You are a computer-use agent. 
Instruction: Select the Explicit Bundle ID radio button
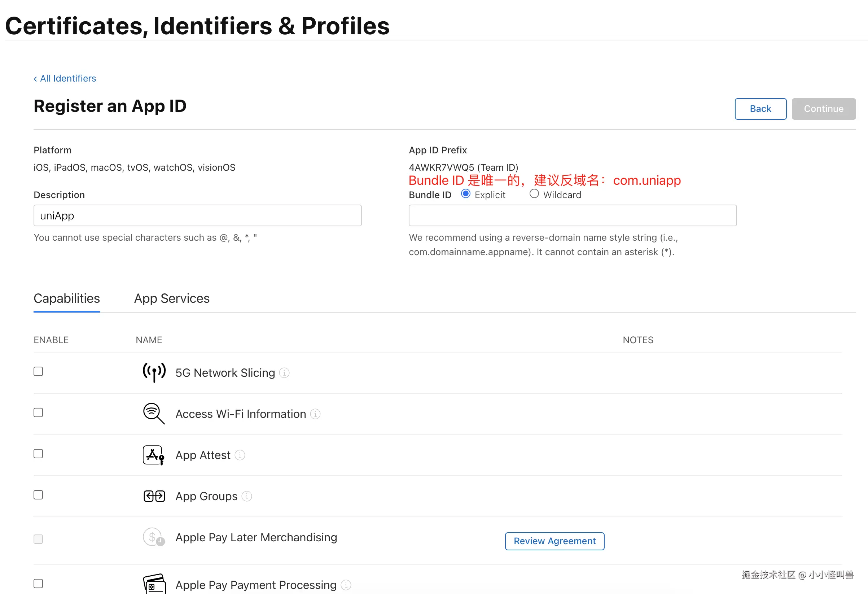(465, 193)
